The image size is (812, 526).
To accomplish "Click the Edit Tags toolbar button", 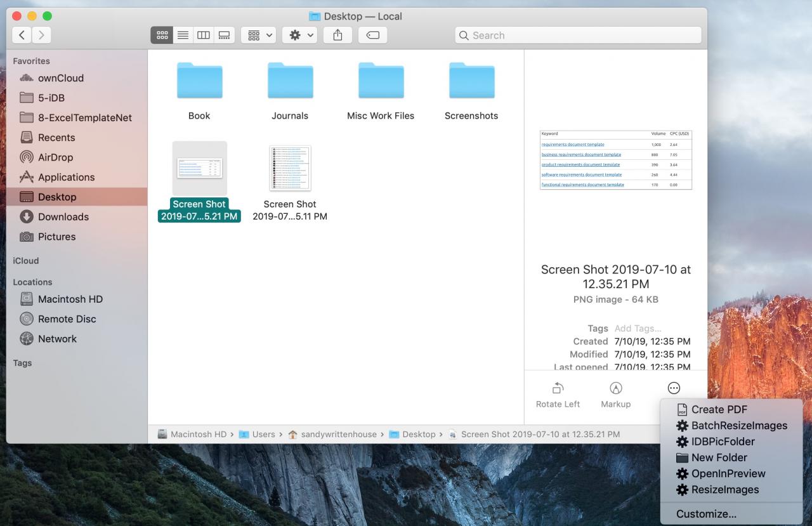I will (x=373, y=36).
